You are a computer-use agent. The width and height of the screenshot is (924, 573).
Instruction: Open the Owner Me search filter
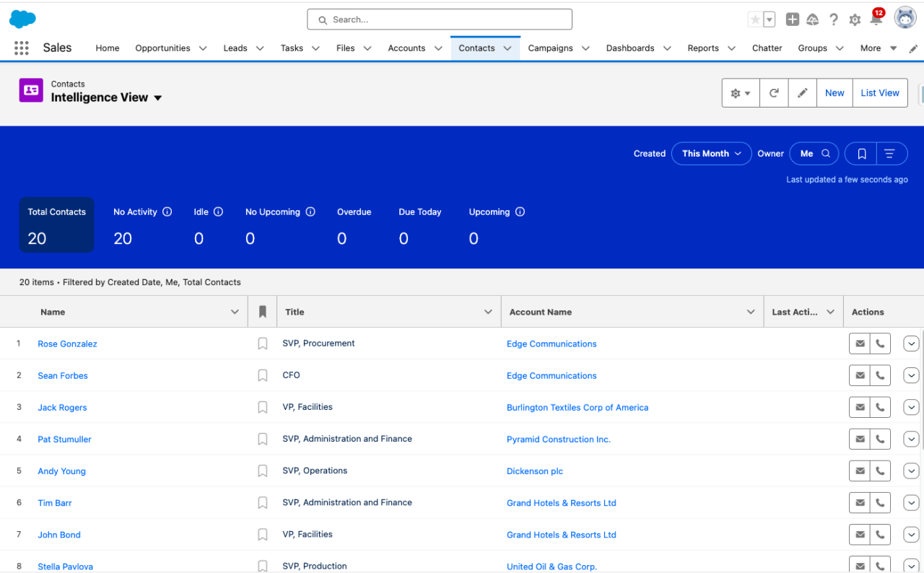[x=814, y=154]
